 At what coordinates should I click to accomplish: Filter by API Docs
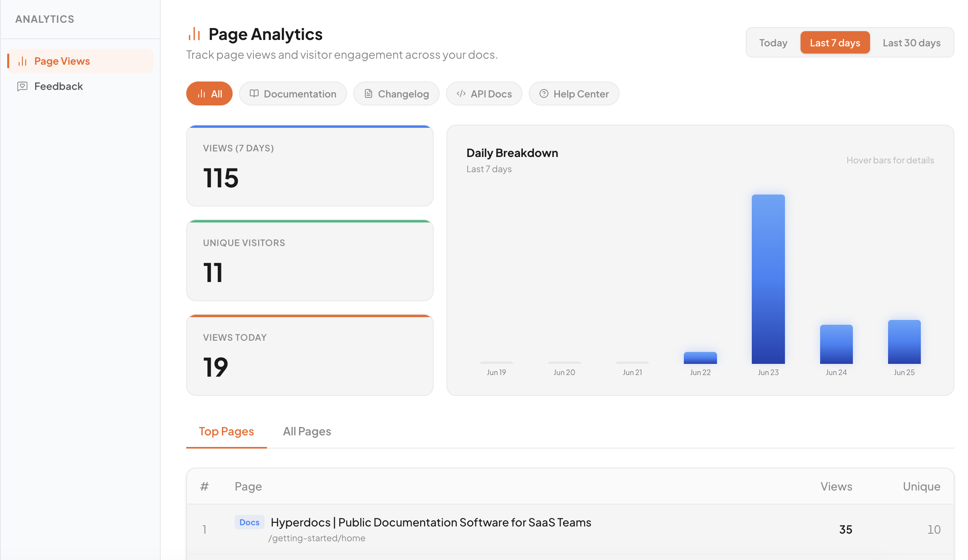484,94
